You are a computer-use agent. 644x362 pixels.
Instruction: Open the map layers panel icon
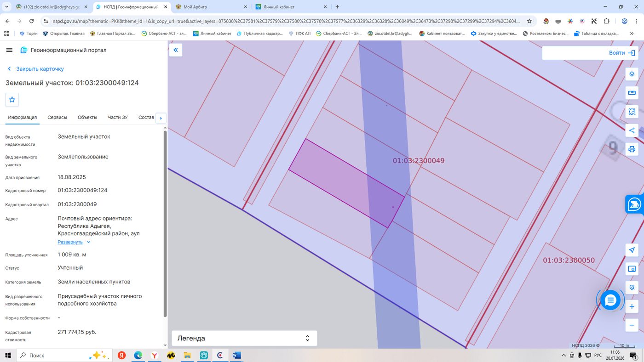click(x=632, y=74)
